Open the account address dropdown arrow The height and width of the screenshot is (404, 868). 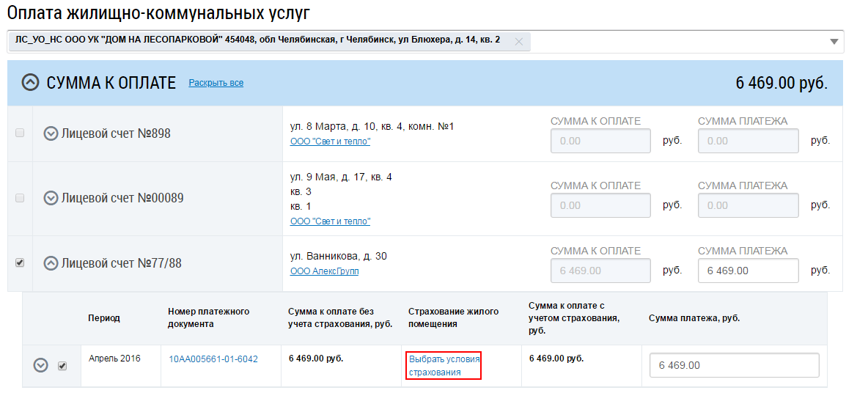[834, 42]
